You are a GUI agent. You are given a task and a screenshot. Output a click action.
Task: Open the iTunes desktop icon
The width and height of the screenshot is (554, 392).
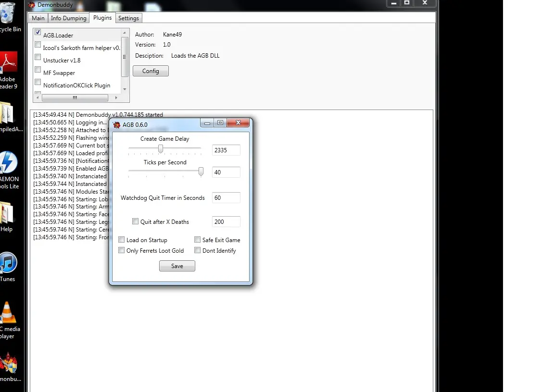[8, 263]
